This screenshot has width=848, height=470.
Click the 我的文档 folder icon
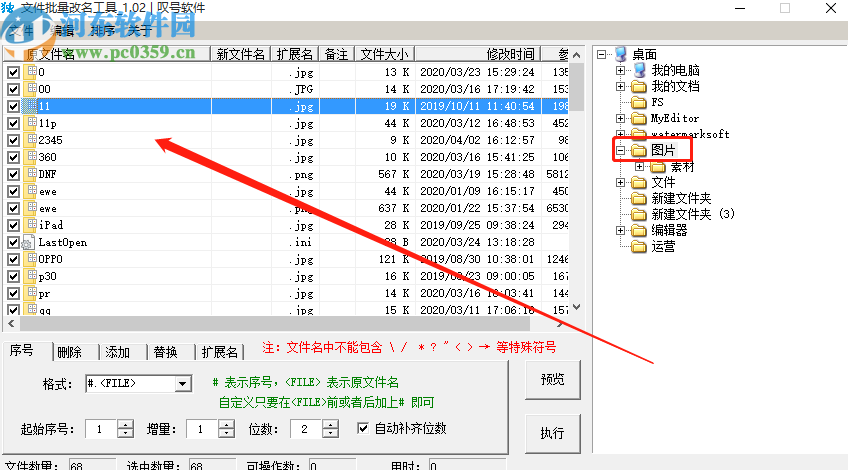click(639, 87)
